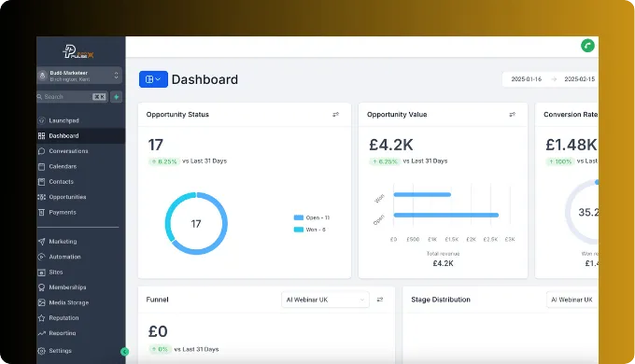Click the 2025-01-16 start date field

[x=526, y=79]
